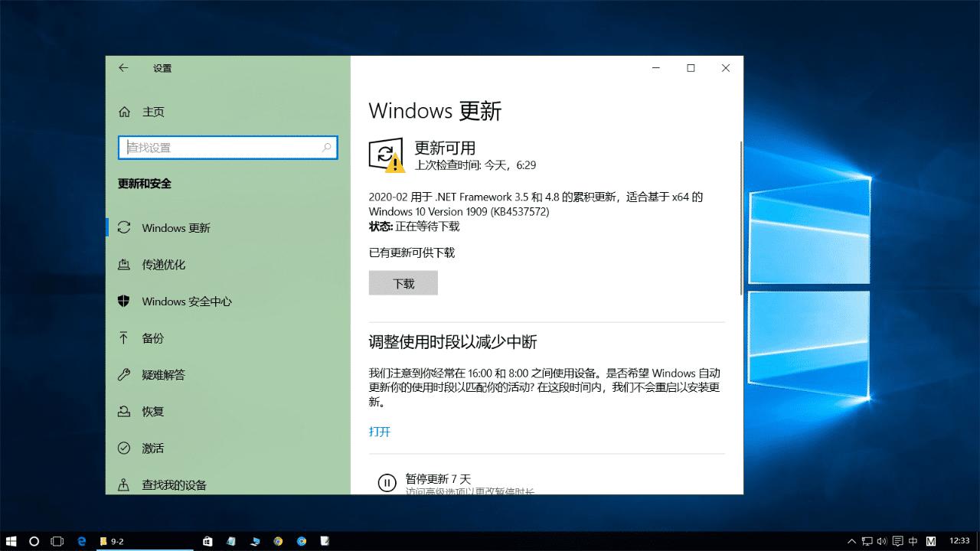980x551 pixels.
Task: Open 传递优化 via its upload icon
Action: tap(124, 264)
